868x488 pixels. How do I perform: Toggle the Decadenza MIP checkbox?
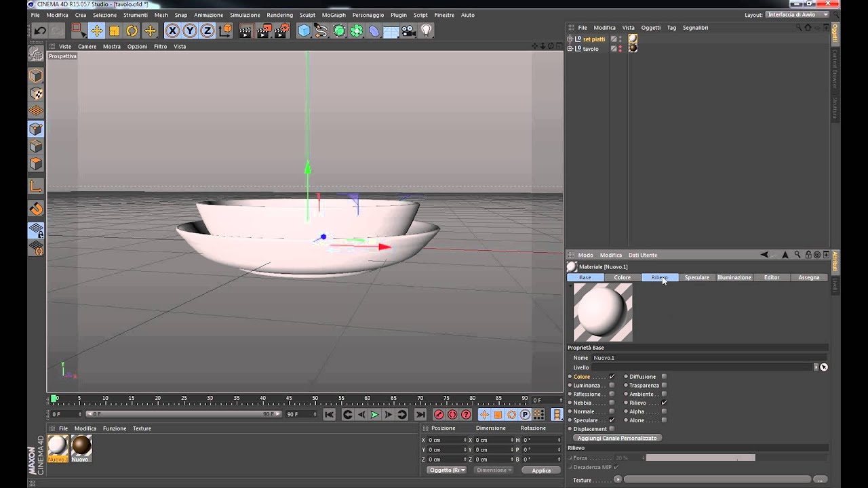click(616, 467)
